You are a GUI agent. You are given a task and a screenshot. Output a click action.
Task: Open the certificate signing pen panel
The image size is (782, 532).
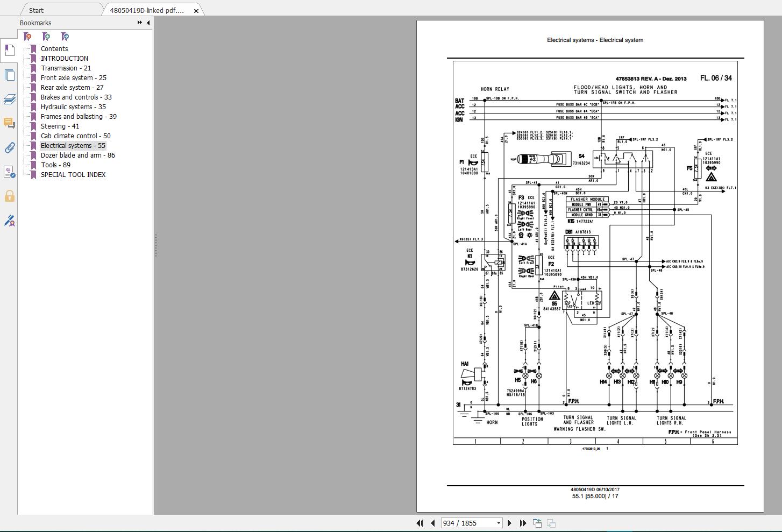pyautogui.click(x=9, y=220)
